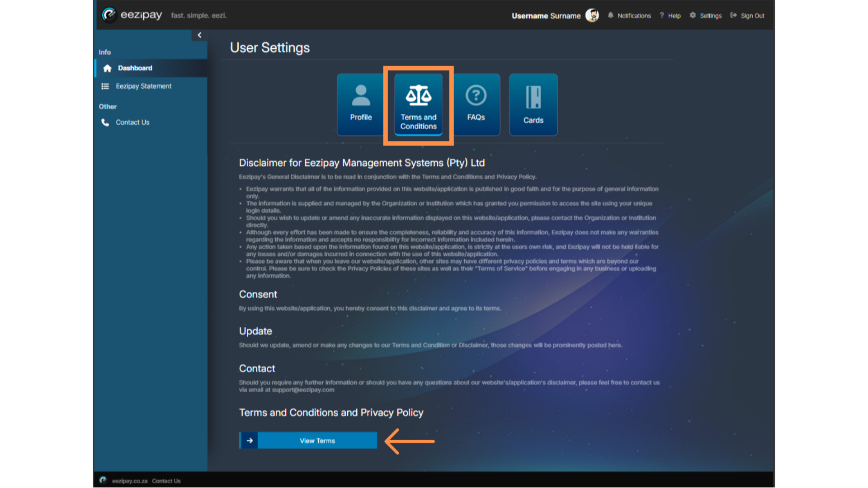Click the footer Contact Us link
The height and width of the screenshot is (488, 868).
166,481
